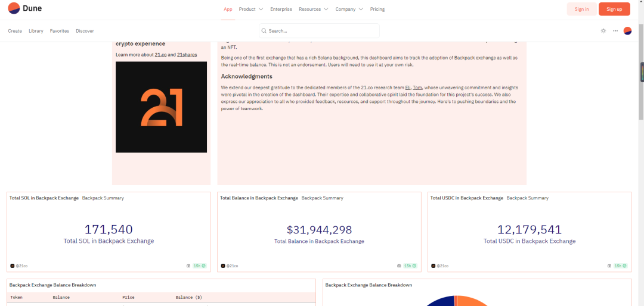Screen dimensions: 644x306
Task: Click the Sign up button
Action: [614, 9]
